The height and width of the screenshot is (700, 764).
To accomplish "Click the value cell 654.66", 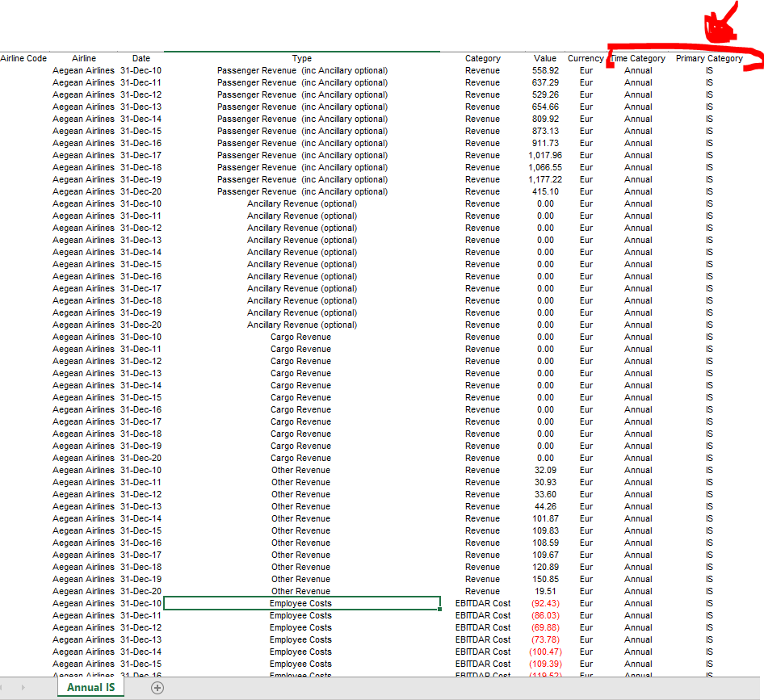I will [x=545, y=107].
